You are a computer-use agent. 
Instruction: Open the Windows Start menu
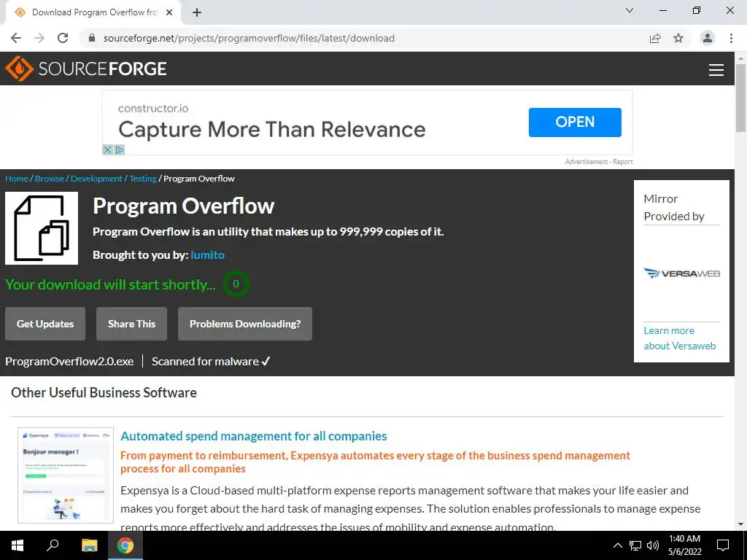click(18, 545)
